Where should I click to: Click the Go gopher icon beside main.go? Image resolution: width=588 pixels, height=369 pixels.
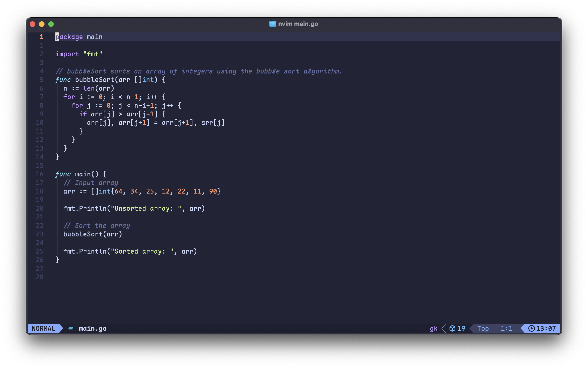[70, 328]
